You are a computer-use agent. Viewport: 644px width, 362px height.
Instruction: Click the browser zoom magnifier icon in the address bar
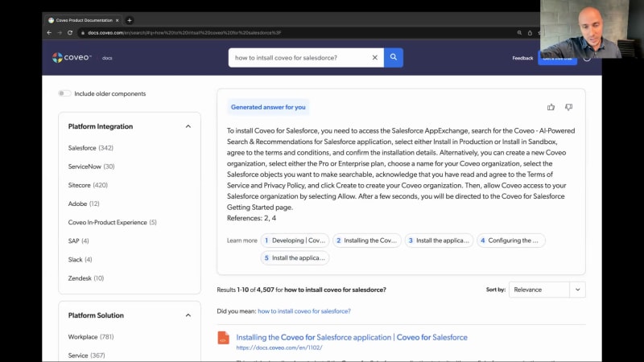click(x=519, y=32)
